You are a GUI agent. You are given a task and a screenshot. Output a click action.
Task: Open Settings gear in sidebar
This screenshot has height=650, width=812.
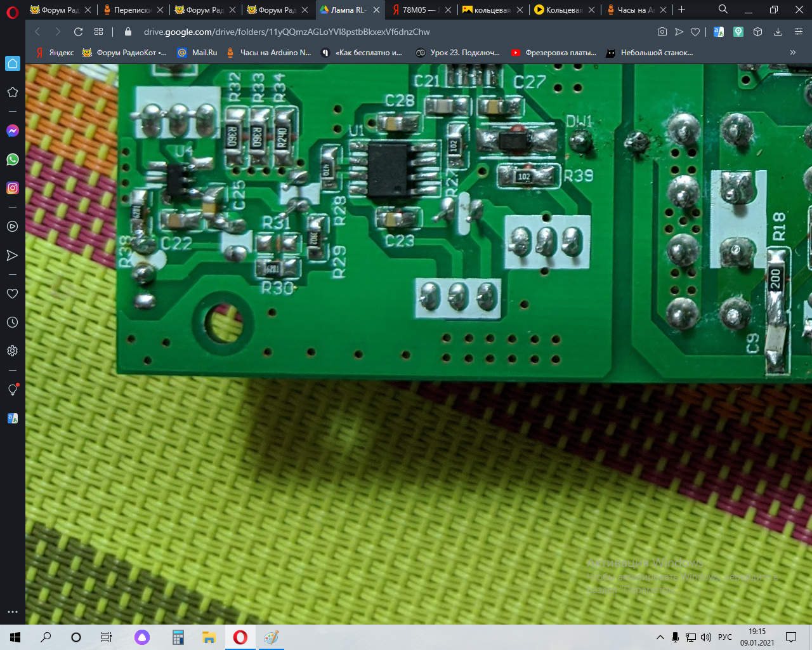click(x=12, y=351)
